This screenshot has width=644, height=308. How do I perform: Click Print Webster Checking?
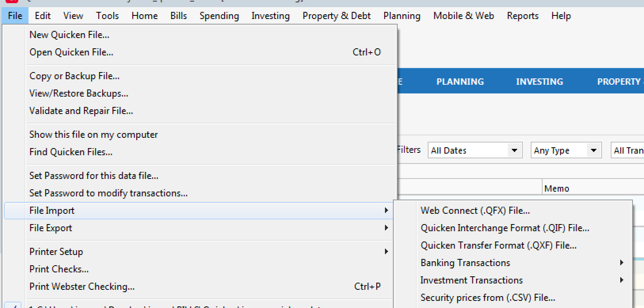pos(82,286)
